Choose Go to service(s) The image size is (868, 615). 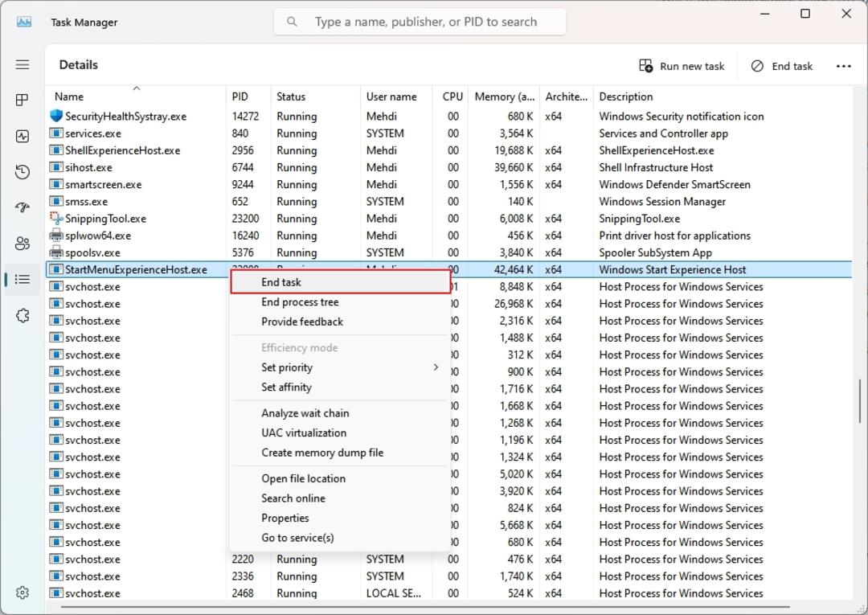(x=340, y=538)
